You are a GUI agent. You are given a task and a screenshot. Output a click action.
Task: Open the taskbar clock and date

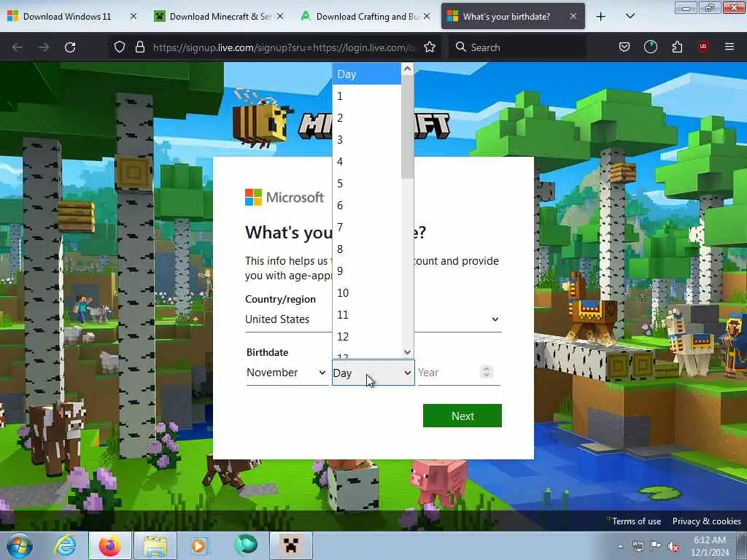pos(710,546)
